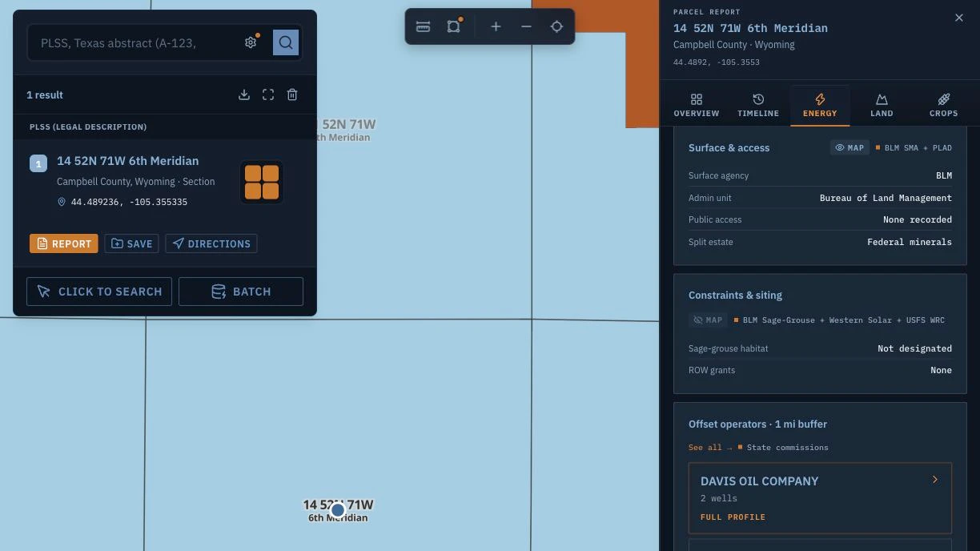Go to the Land tab

tap(882, 106)
